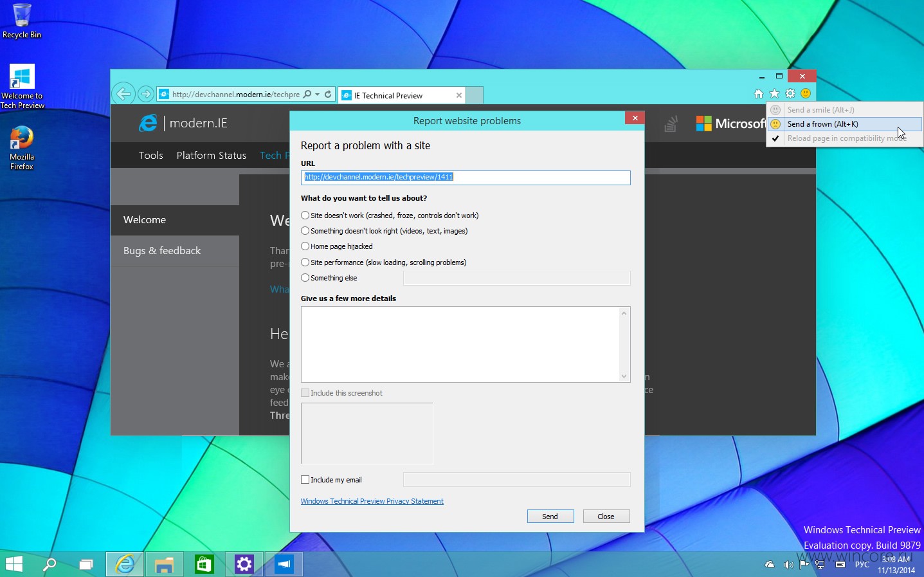Open Action Center flag tray icon
Image resolution: width=924 pixels, height=577 pixels.
click(x=804, y=565)
